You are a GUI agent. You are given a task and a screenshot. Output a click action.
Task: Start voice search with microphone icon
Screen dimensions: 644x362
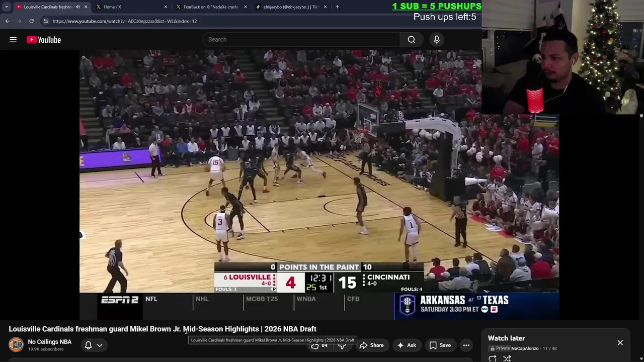[x=437, y=40]
